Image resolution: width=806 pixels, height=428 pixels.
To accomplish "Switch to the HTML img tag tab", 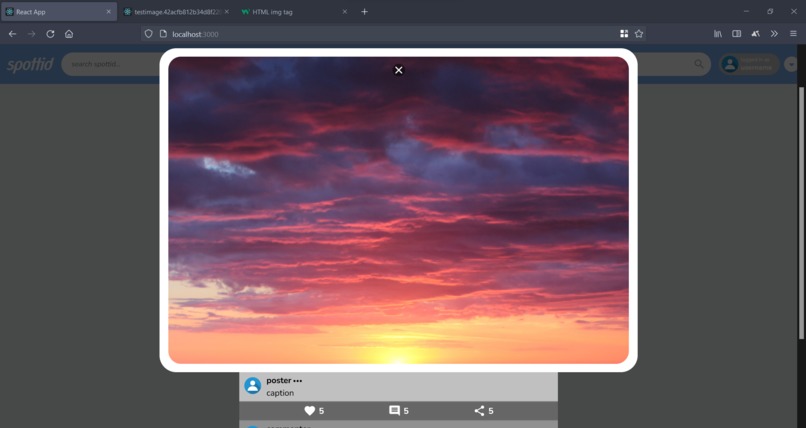I will tap(294, 12).
